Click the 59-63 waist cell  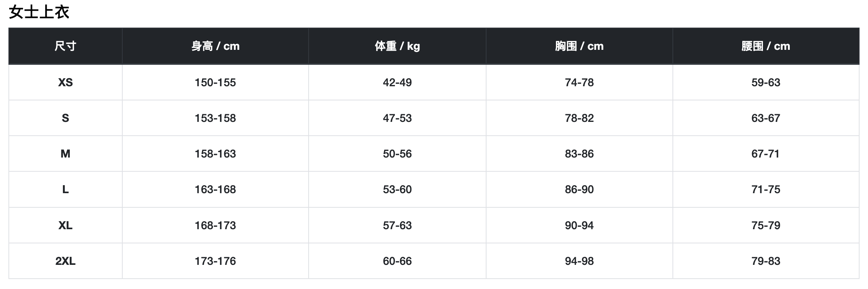click(766, 82)
